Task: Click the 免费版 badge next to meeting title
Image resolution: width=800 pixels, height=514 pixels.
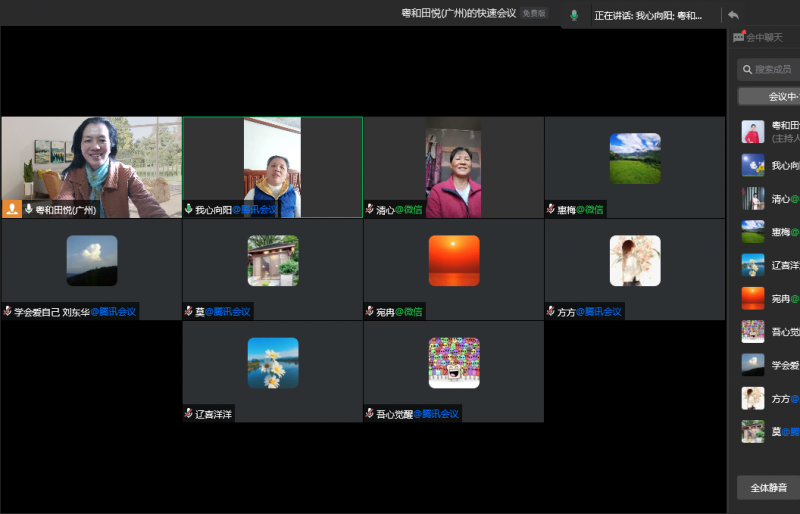Action: (x=534, y=14)
